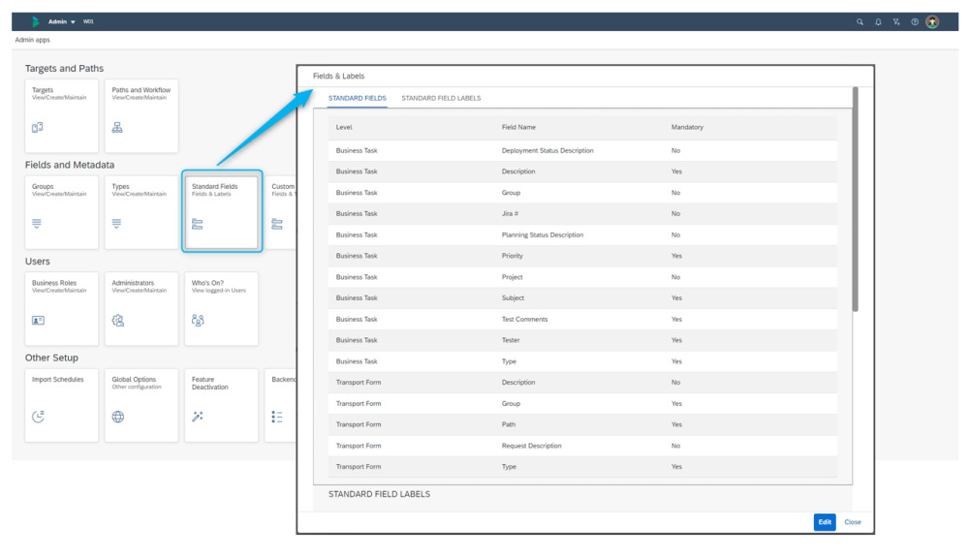Click the Close link in the dialog
969x560 pixels.
[x=853, y=522]
